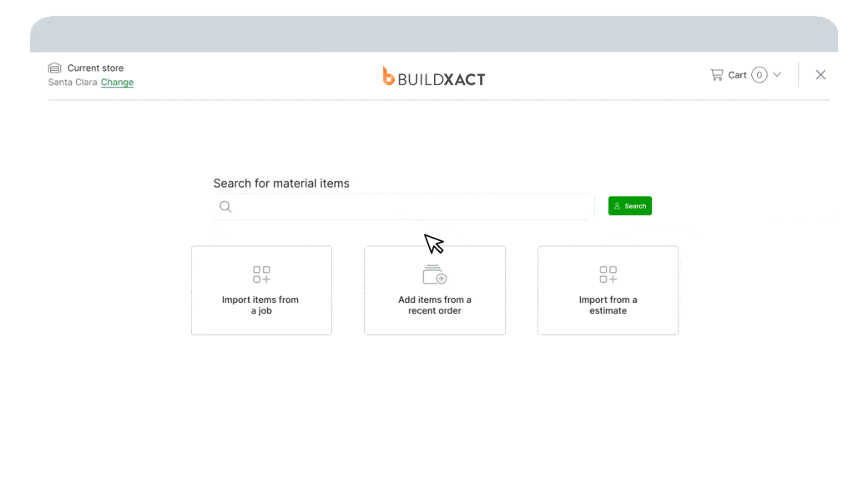This screenshot has height=488, width=868.
Task: Click the cart item count badge showing 0
Action: 759,74
